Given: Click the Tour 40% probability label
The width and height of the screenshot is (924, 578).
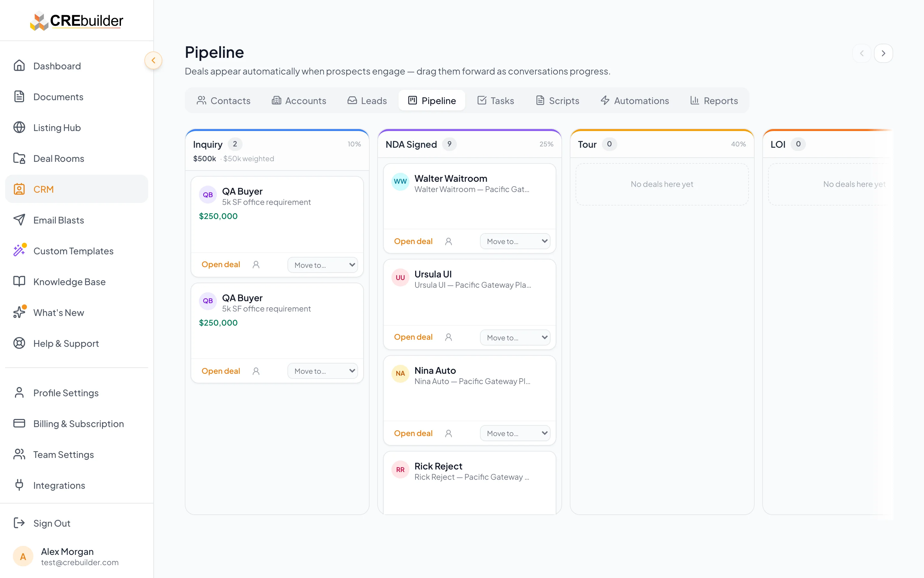Looking at the screenshot, I should click(738, 144).
